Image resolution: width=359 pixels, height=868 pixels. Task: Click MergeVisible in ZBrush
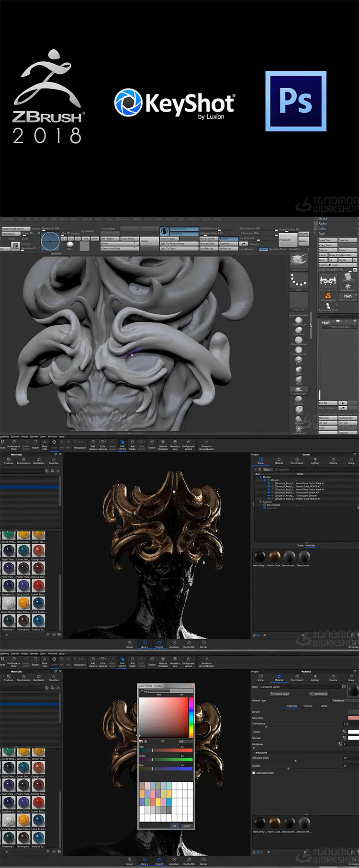[208, 239]
